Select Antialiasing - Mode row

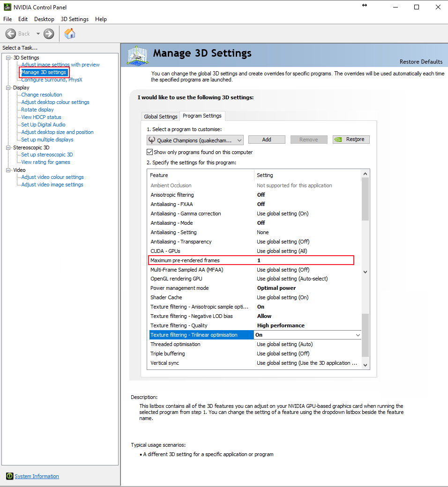pyautogui.click(x=254, y=223)
